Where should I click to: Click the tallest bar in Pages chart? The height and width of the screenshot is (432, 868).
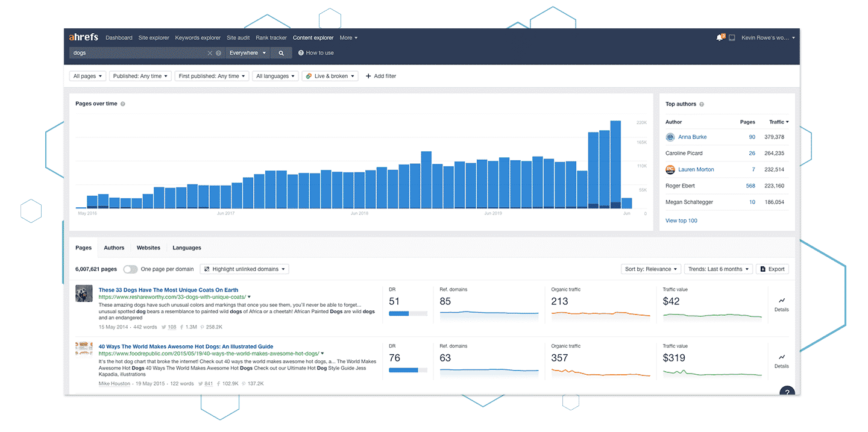pyautogui.click(x=615, y=164)
